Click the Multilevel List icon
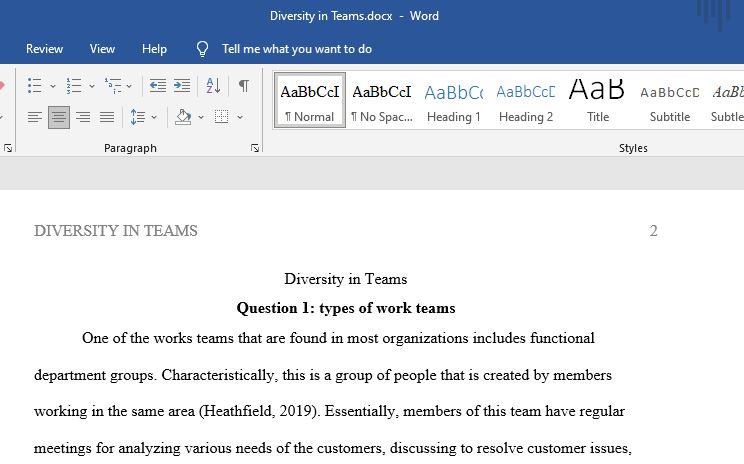This screenshot has width=744, height=464. pos(113,86)
